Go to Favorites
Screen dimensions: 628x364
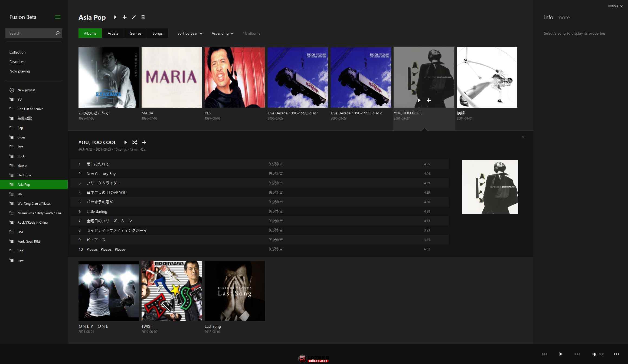(17, 62)
